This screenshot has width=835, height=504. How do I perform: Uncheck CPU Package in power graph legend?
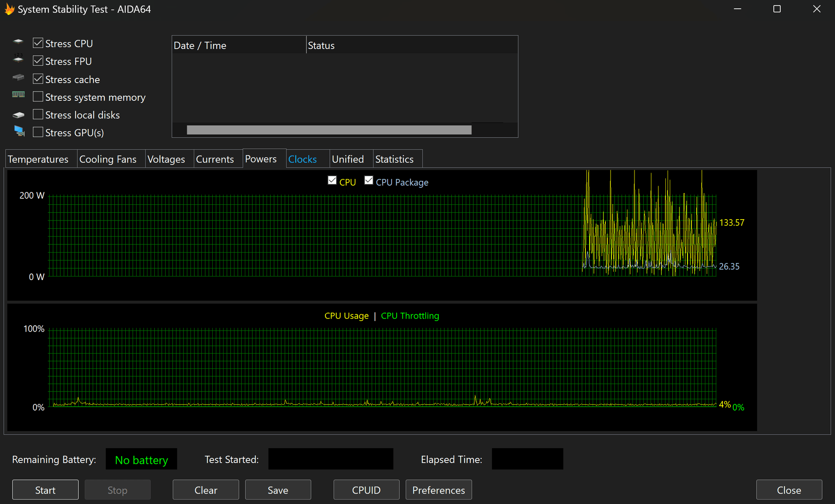click(x=369, y=180)
